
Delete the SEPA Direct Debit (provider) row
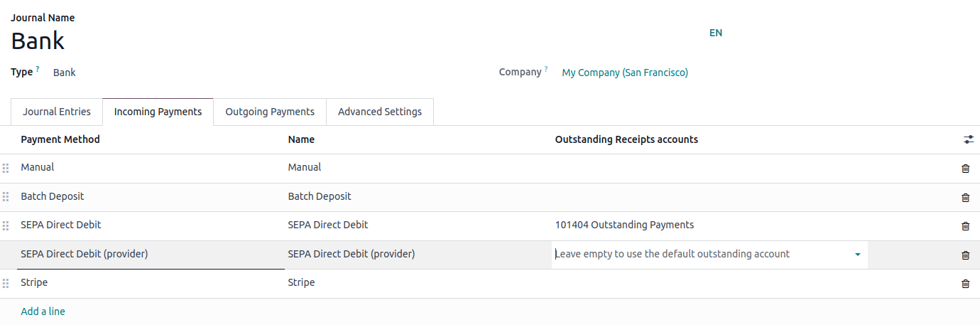(965, 255)
